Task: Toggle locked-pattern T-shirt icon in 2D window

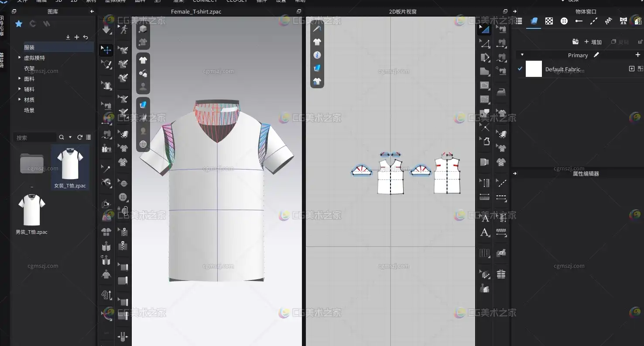Action: pyautogui.click(x=317, y=81)
